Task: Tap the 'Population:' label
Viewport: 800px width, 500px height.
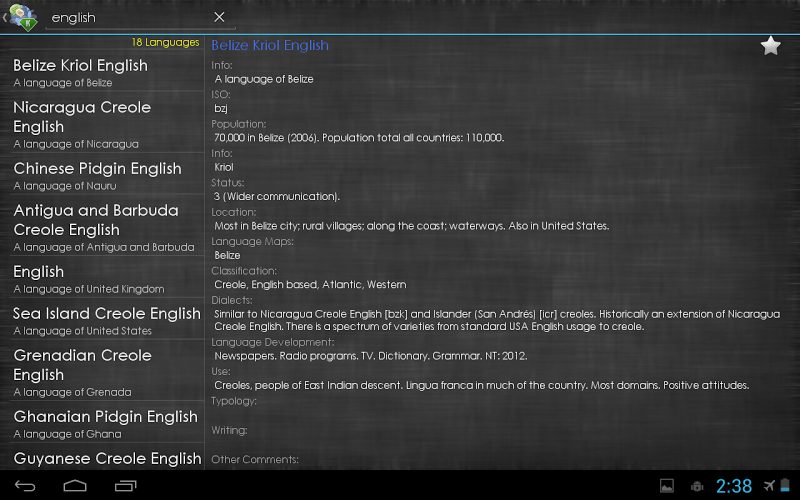Action: [238, 124]
